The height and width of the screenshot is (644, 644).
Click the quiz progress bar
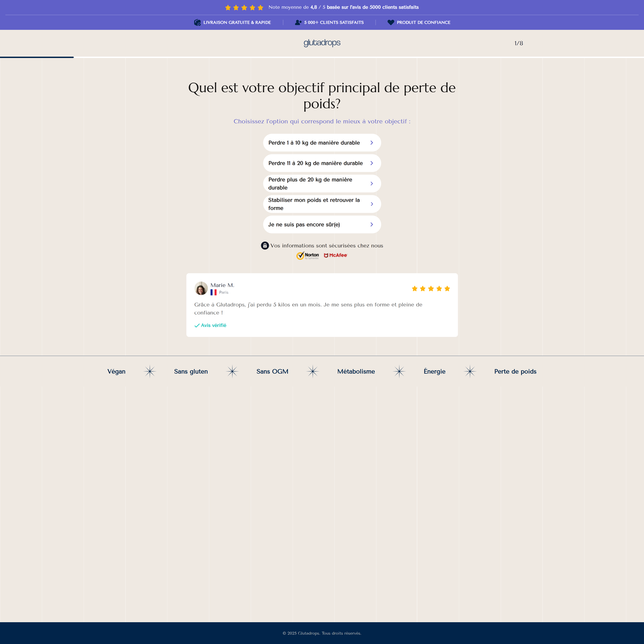tap(37, 57)
